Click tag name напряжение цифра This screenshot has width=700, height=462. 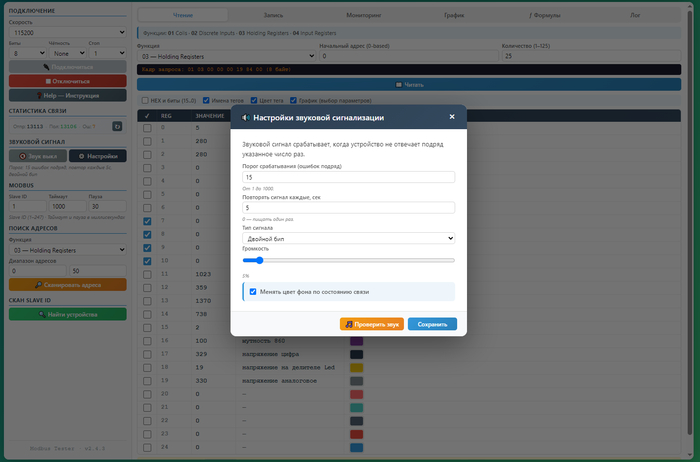[271, 354]
